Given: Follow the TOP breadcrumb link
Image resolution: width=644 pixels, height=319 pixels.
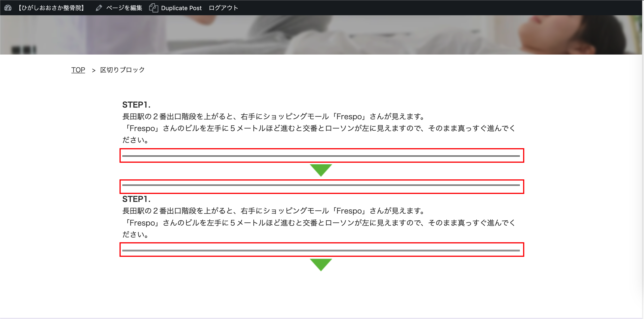Looking at the screenshot, I should click(x=78, y=70).
